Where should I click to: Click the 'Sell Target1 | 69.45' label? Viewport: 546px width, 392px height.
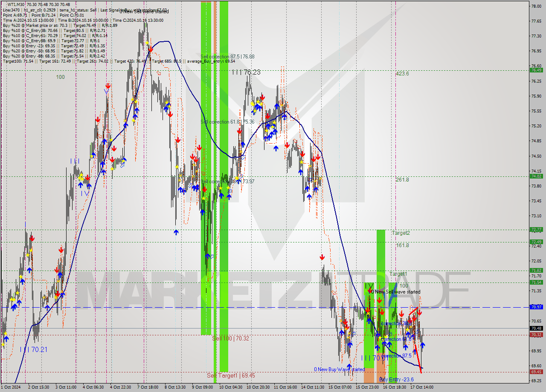(231, 375)
